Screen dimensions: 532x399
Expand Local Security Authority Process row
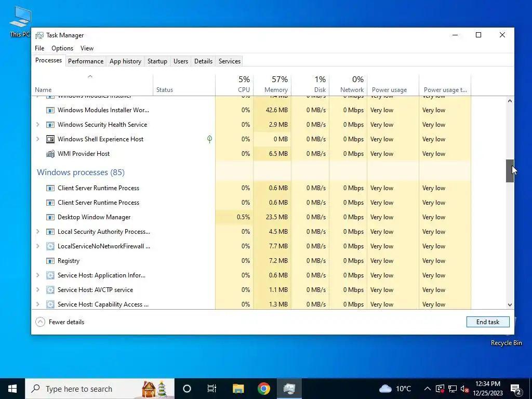click(37, 232)
